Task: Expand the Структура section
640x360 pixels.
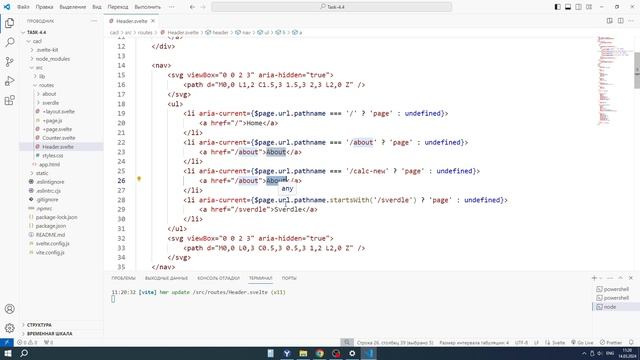Action: [39, 325]
